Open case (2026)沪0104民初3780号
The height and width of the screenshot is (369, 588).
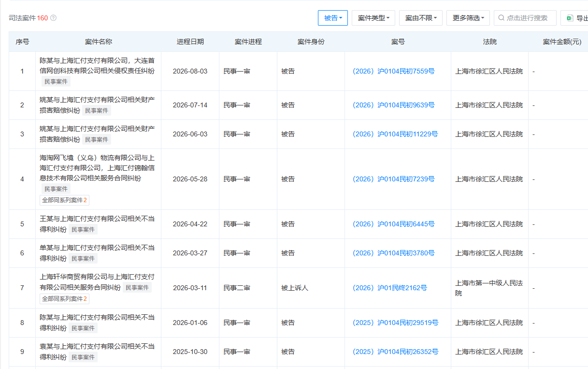coord(393,253)
